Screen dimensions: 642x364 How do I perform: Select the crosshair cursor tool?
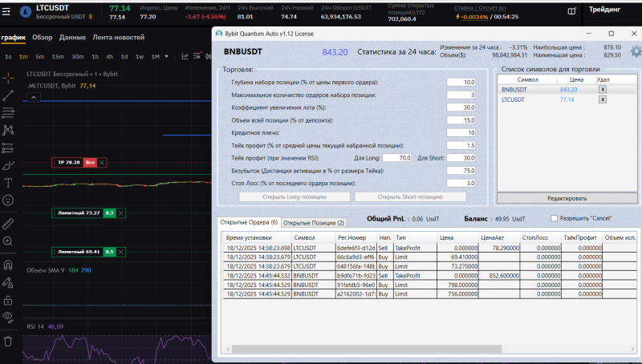coord(8,77)
